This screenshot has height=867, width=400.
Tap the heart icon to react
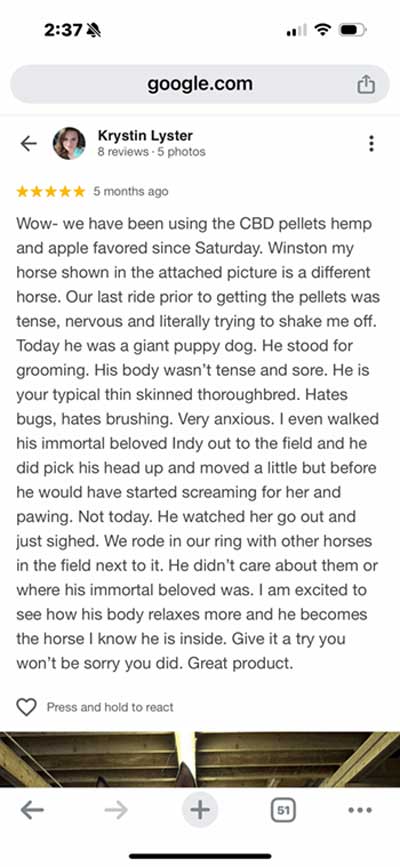tap(26, 707)
